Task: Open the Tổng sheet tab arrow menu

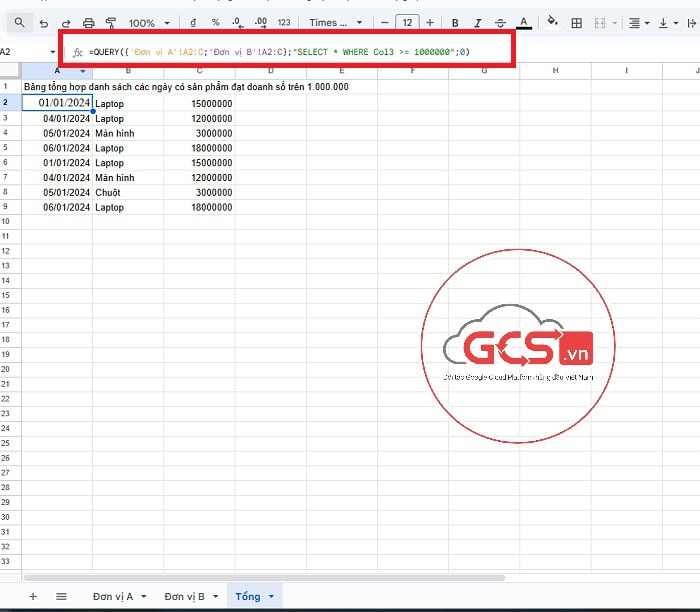Action: tap(270, 597)
